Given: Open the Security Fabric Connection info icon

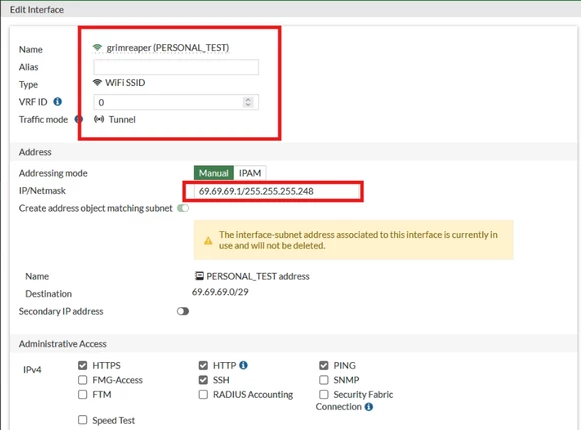Looking at the screenshot, I should [x=369, y=407].
